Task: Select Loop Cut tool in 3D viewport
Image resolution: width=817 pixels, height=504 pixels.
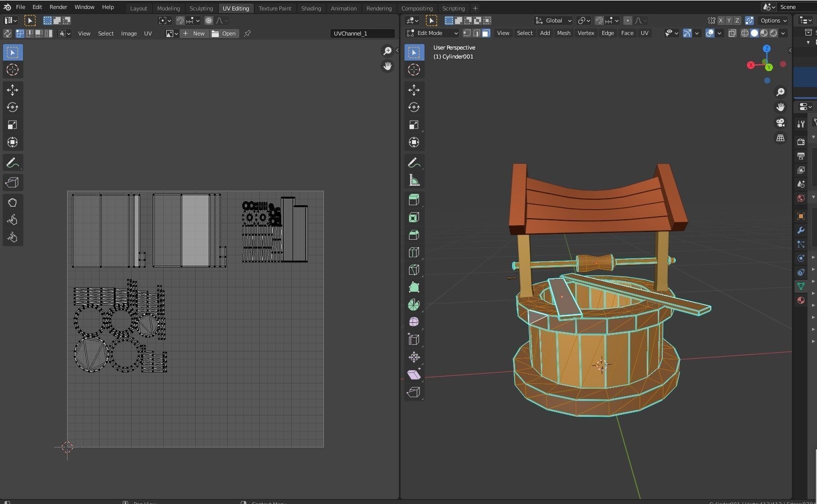Action: pos(414,252)
